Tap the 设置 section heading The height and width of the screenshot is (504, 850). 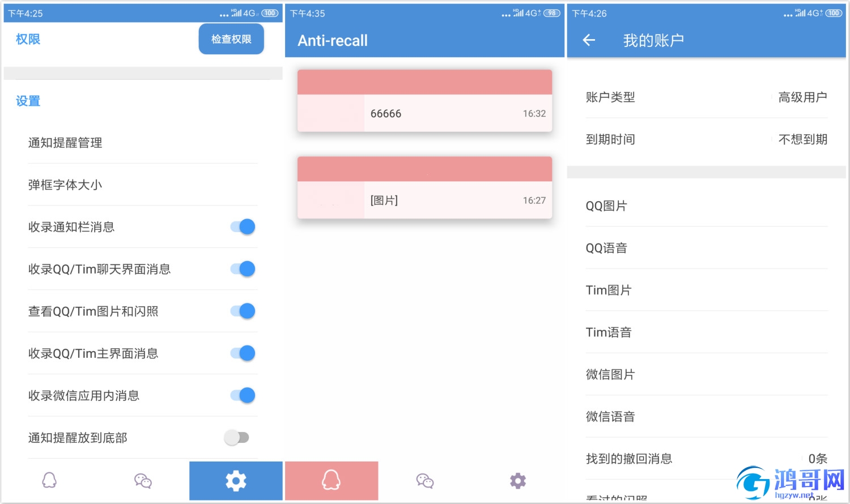click(28, 101)
